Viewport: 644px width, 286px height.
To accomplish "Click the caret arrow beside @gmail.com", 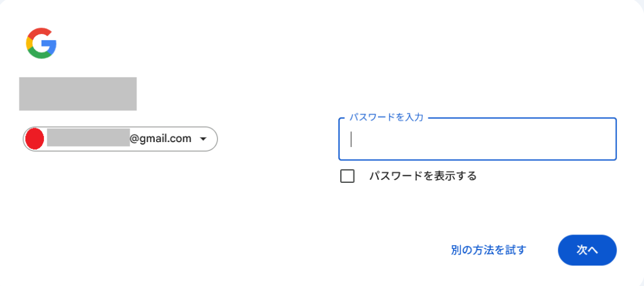I will tap(203, 140).
